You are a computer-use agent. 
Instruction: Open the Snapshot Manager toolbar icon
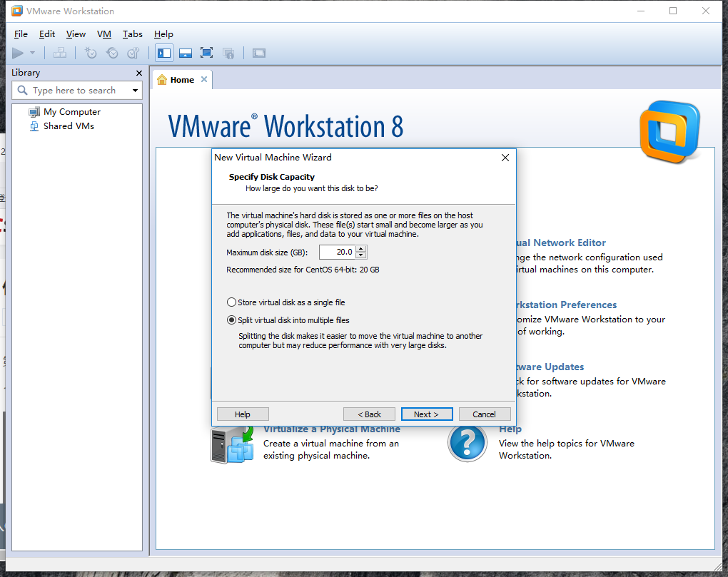[133, 53]
